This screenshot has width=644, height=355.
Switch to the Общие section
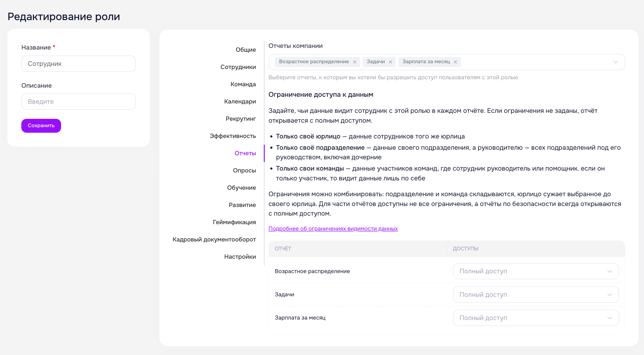(x=246, y=50)
